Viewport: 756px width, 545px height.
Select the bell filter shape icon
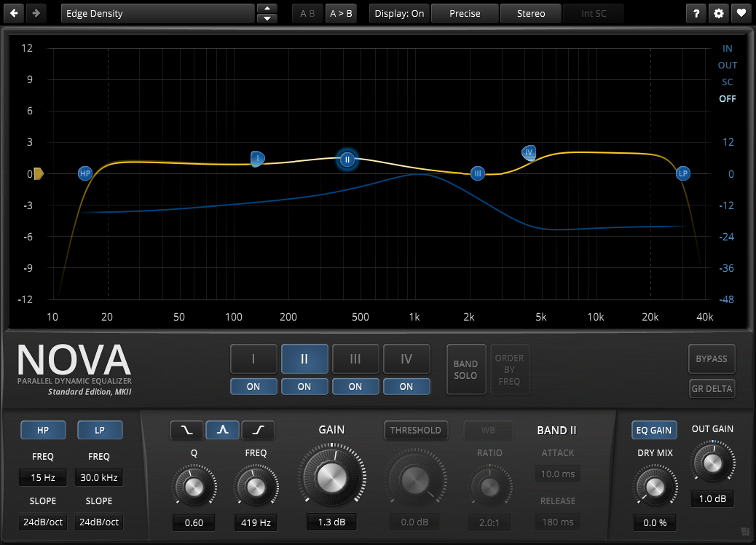(x=223, y=431)
